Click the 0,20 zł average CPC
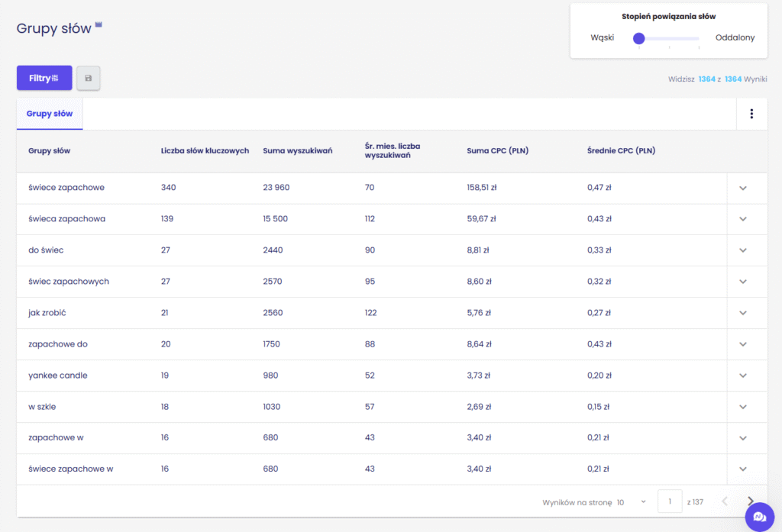This screenshot has height=532, width=782. click(599, 376)
